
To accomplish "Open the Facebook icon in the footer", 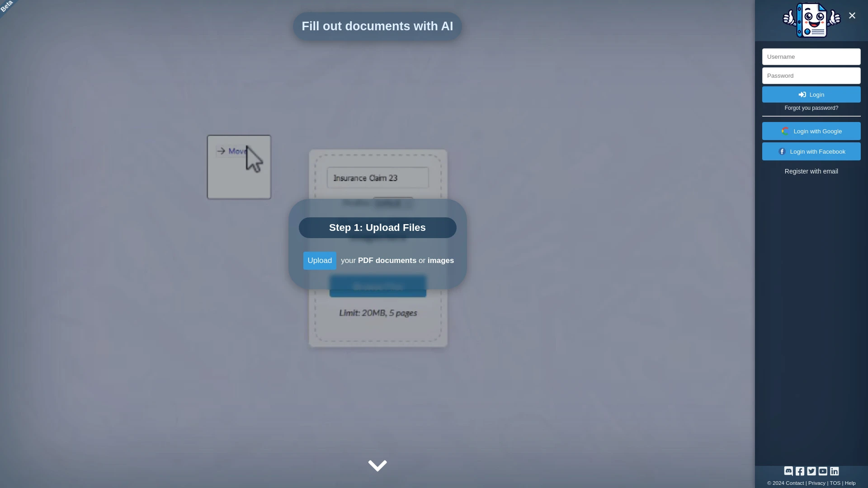I will coord(800,471).
